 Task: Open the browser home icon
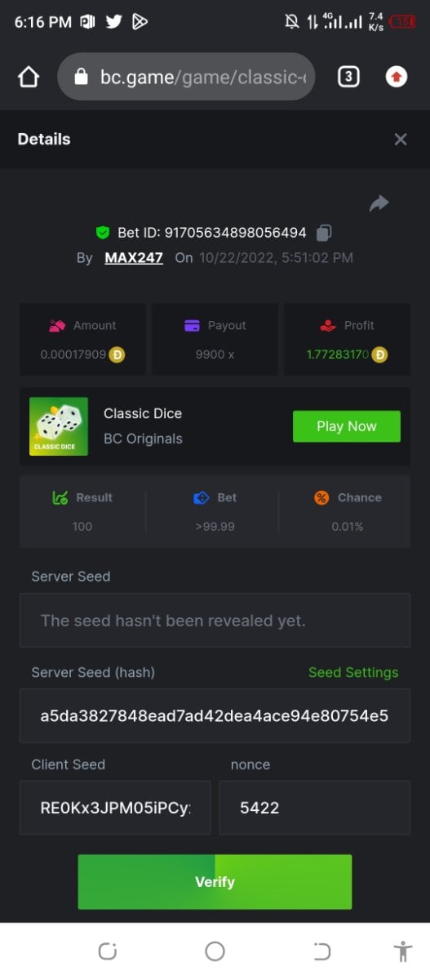pyautogui.click(x=29, y=77)
